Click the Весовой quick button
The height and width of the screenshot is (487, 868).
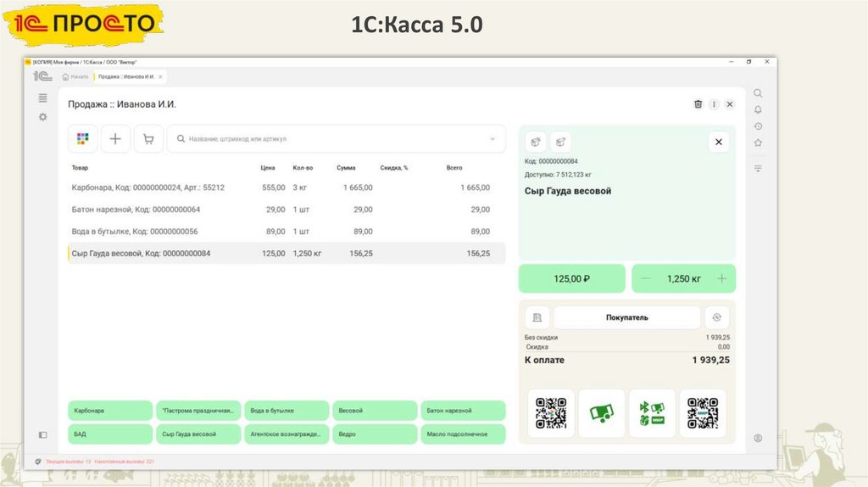(x=375, y=411)
